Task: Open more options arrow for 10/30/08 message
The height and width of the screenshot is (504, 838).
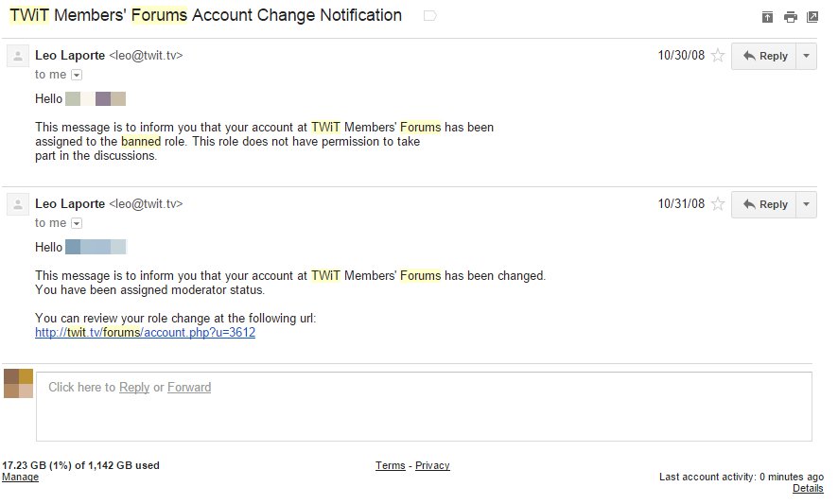Action: 807,56
